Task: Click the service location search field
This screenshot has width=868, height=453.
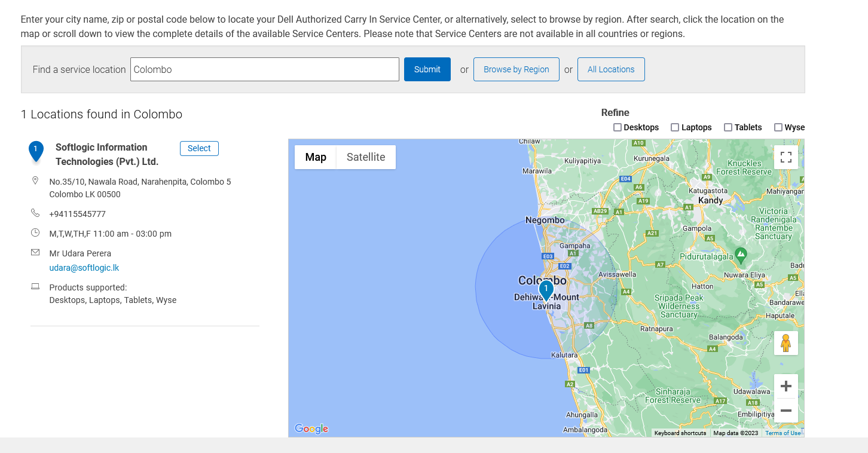Action: 265,69
